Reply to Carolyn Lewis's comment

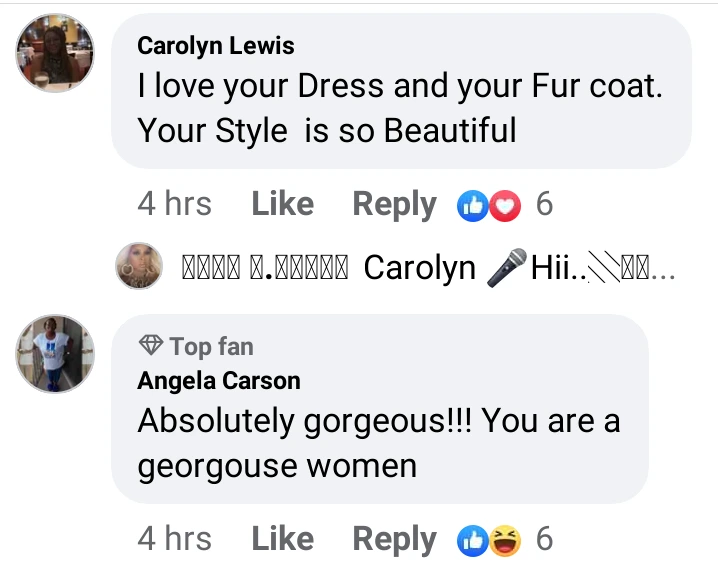394,205
